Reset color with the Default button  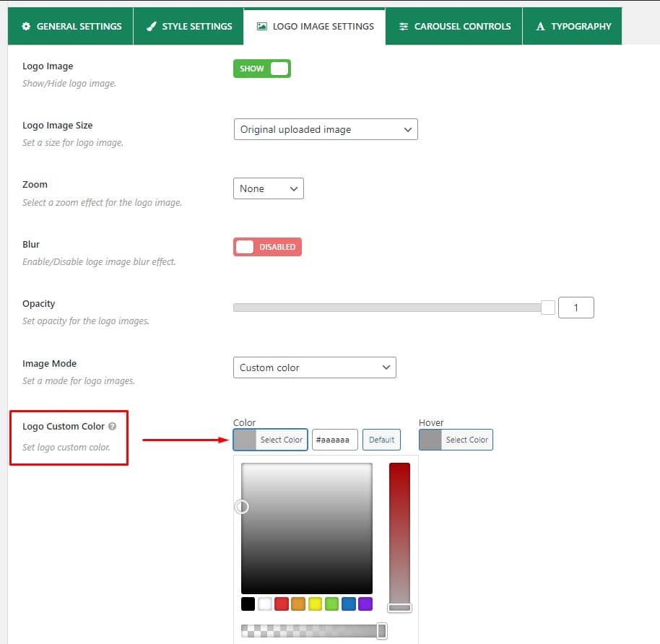(x=381, y=440)
